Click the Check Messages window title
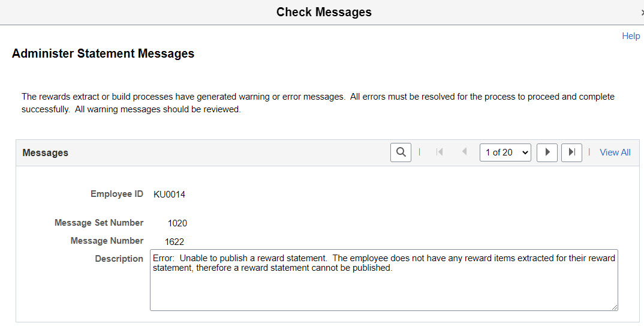The image size is (644, 326). coord(324,12)
